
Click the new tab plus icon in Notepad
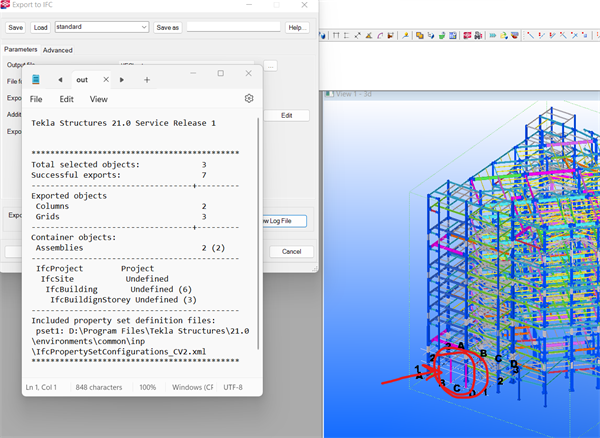pyautogui.click(x=147, y=79)
